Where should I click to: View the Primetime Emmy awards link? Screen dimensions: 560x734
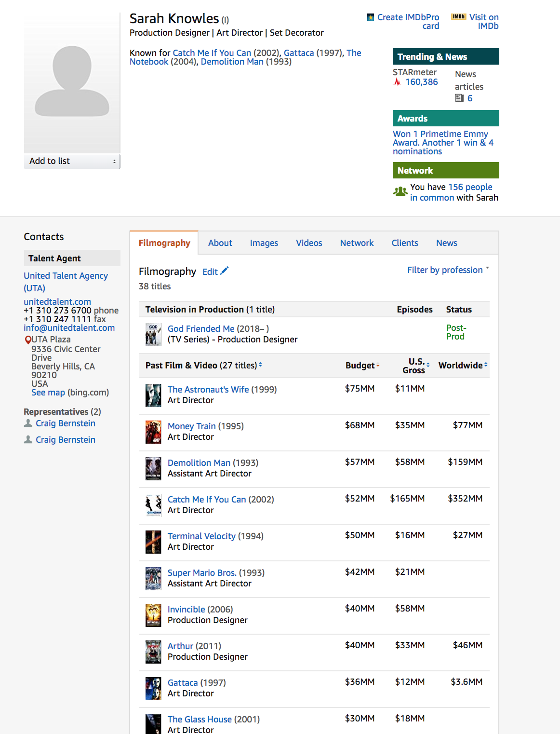click(443, 143)
